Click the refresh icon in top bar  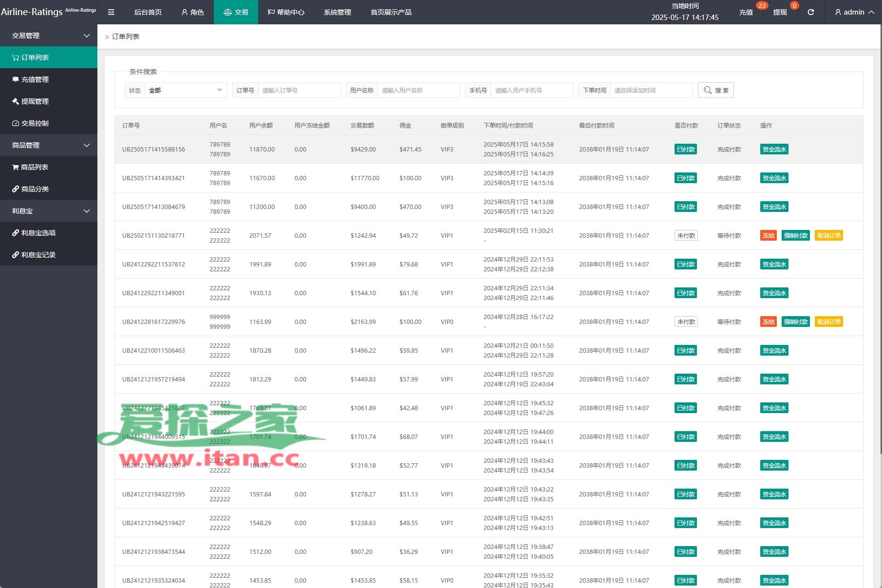810,12
